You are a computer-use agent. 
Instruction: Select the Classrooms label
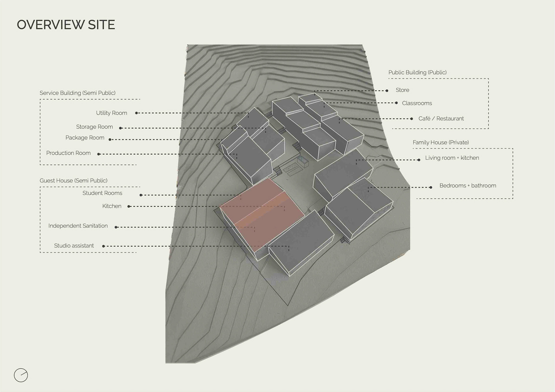(x=417, y=103)
